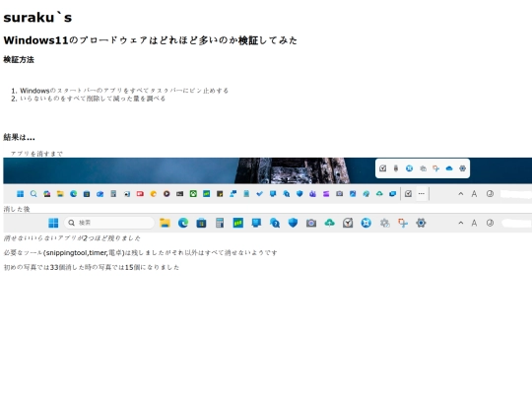Click the アプリを消すまで caption

(36, 154)
